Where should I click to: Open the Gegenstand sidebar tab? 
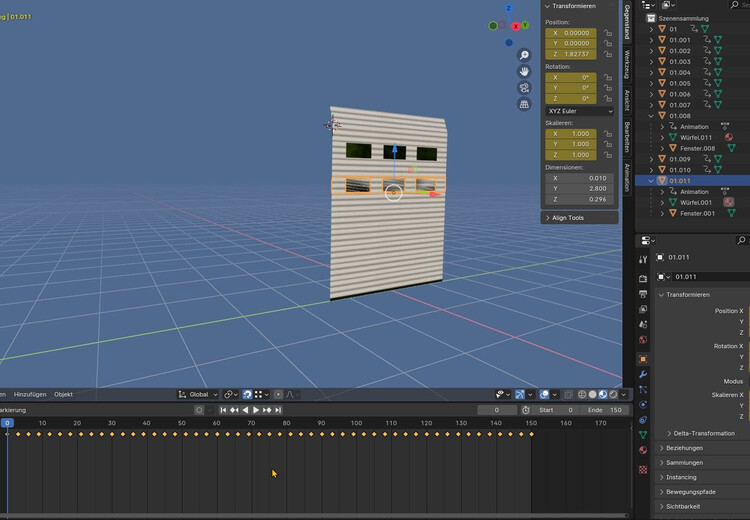(627, 22)
